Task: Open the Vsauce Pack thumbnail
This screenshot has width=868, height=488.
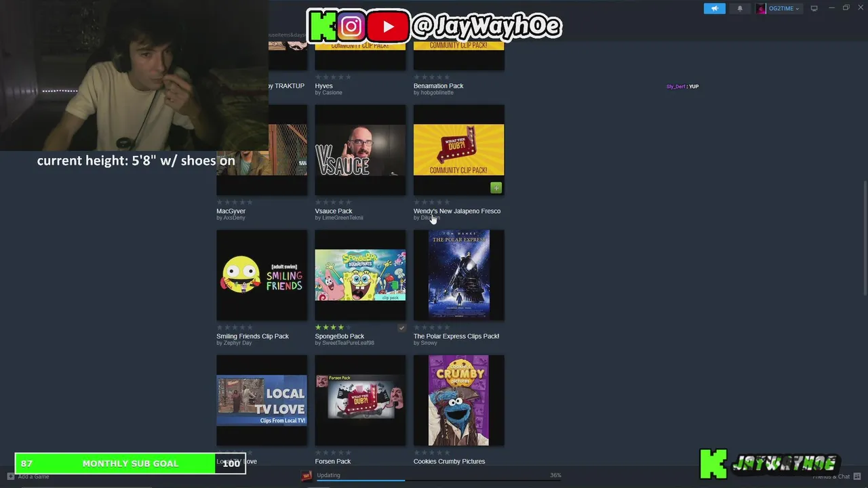Action: click(360, 150)
